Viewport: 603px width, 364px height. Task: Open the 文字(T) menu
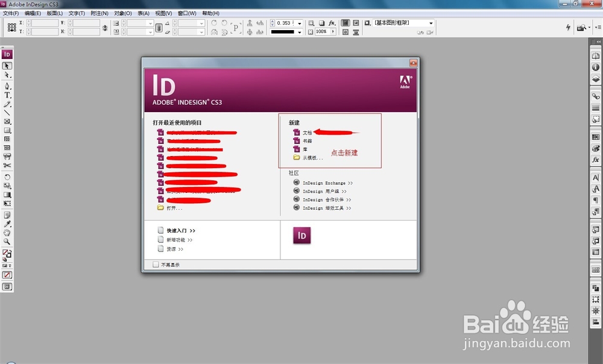tap(77, 13)
